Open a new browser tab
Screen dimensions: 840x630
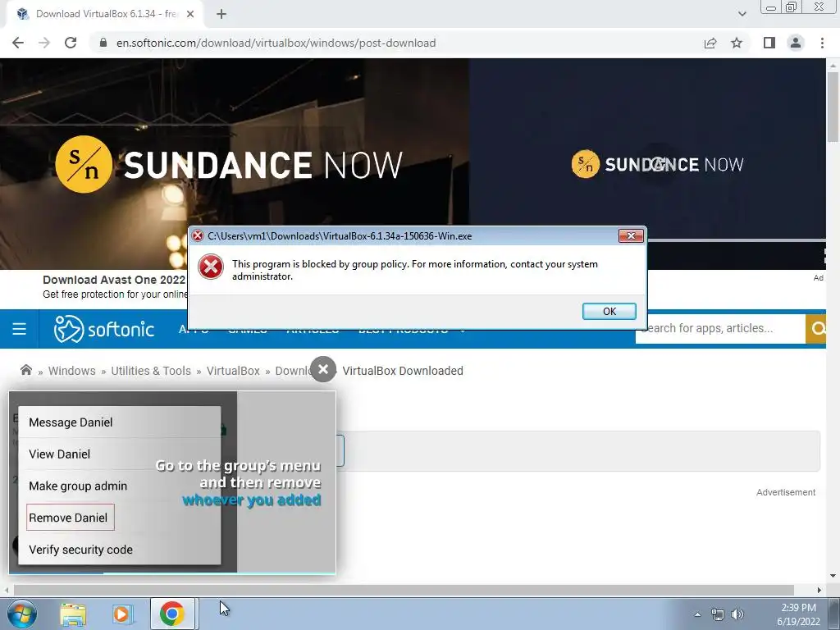tap(221, 14)
